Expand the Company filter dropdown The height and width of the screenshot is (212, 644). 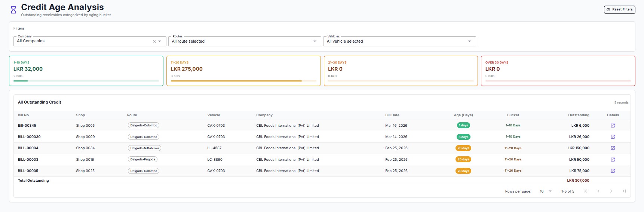click(x=160, y=42)
